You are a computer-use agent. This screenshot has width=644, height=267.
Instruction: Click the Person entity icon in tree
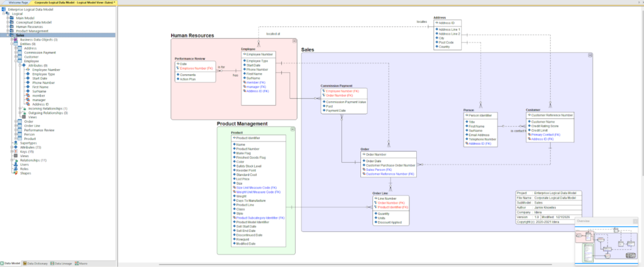click(x=19, y=134)
